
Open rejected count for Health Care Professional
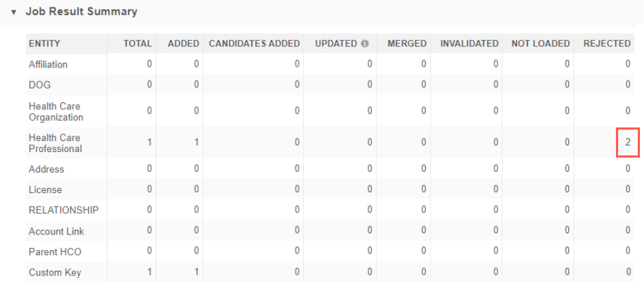(627, 143)
